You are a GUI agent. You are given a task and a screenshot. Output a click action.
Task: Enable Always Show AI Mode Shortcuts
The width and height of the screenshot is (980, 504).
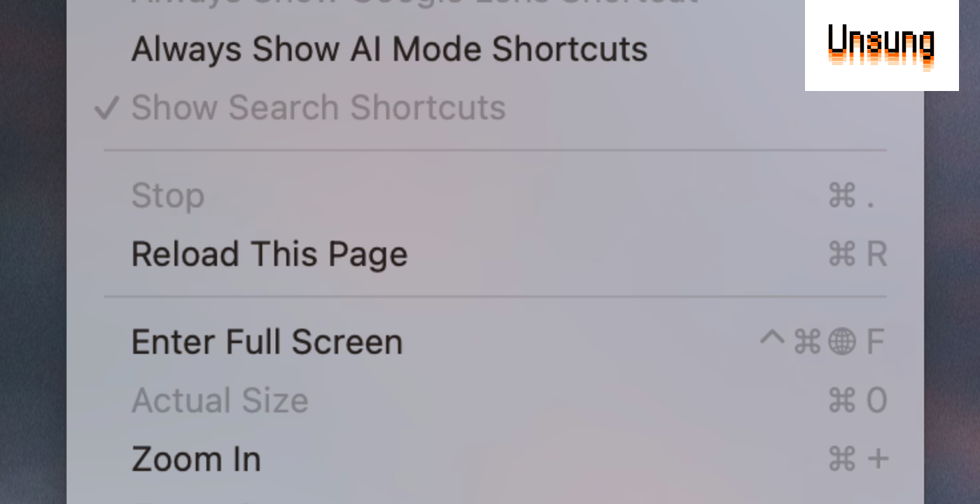(390, 48)
